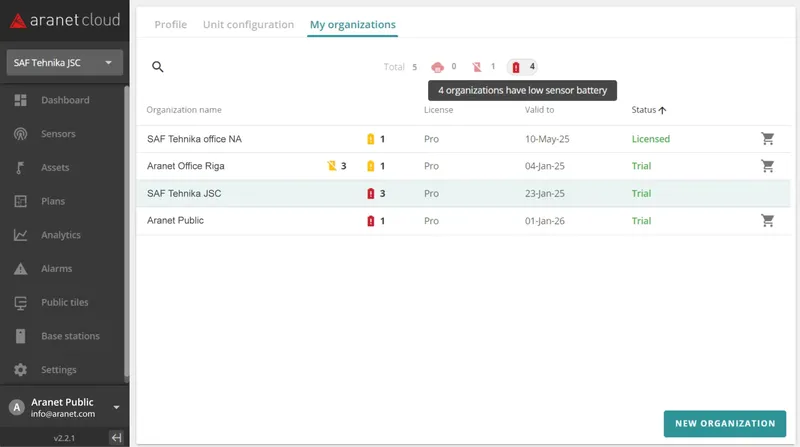Click valid-to date 10-May-25
Viewport: 800px width, 447px height.
tap(547, 139)
